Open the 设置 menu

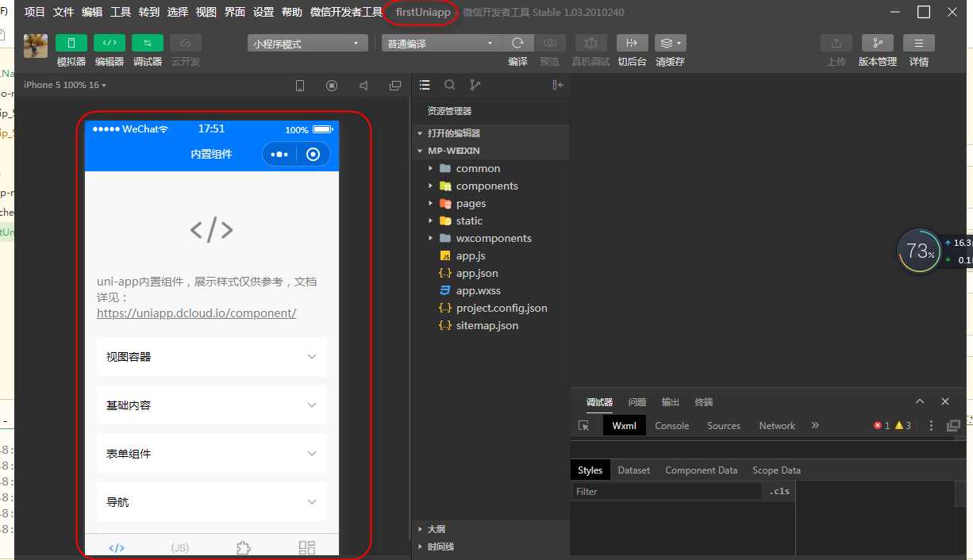263,12
